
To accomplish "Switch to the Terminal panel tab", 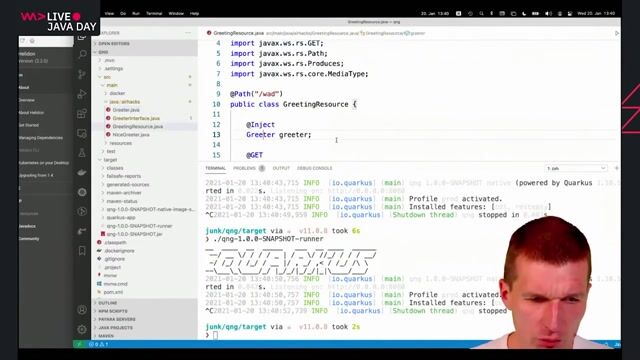I will 215,168.
